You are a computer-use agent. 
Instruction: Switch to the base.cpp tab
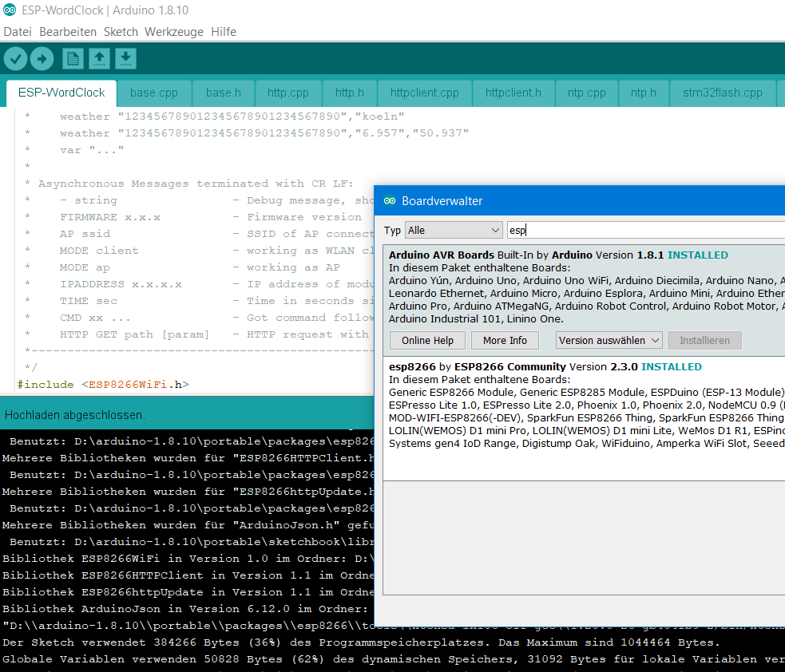click(x=153, y=93)
